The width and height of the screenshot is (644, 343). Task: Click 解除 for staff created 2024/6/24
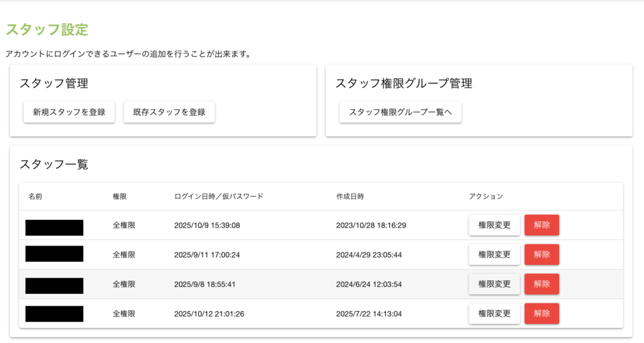541,284
